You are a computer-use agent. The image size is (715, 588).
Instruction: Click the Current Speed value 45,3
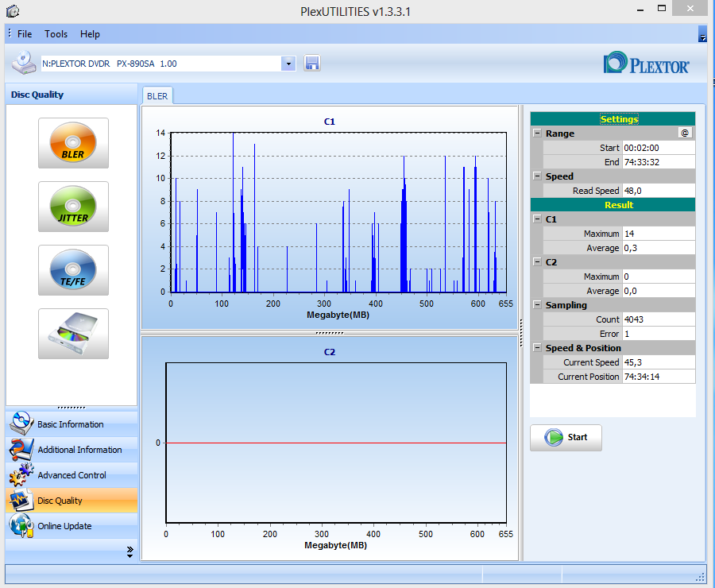tap(659, 362)
